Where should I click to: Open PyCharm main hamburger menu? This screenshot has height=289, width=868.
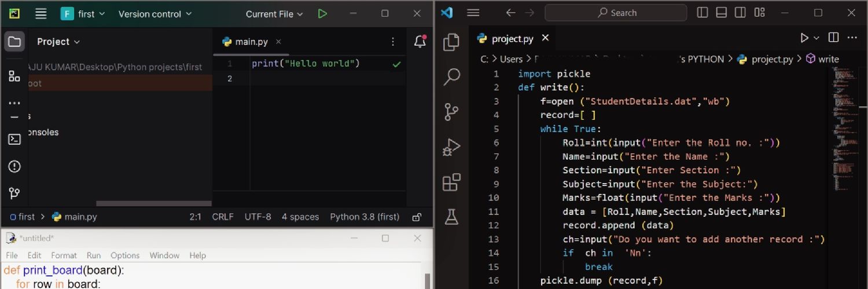[41, 14]
